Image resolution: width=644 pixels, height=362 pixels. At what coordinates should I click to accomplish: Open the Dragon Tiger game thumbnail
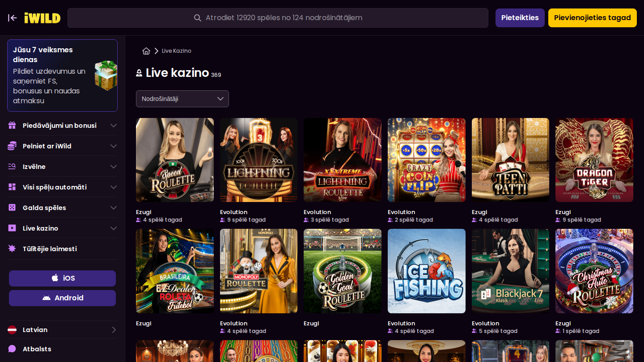click(594, 160)
